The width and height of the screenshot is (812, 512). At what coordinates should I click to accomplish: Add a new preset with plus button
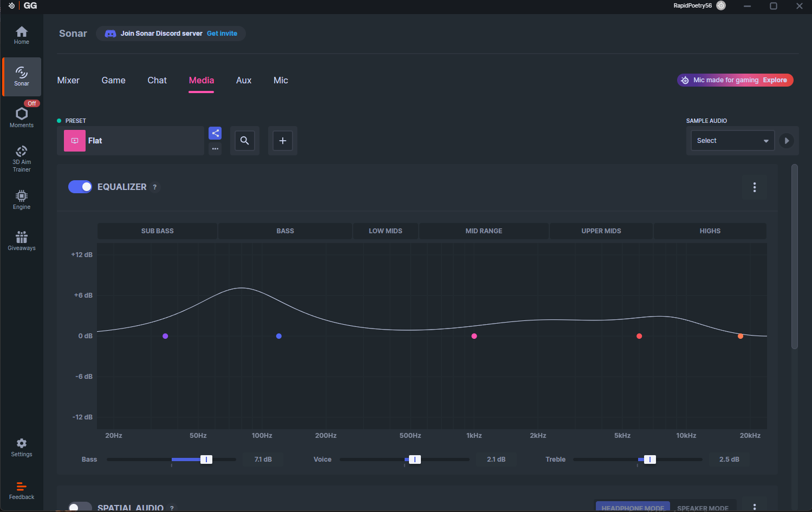(283, 141)
